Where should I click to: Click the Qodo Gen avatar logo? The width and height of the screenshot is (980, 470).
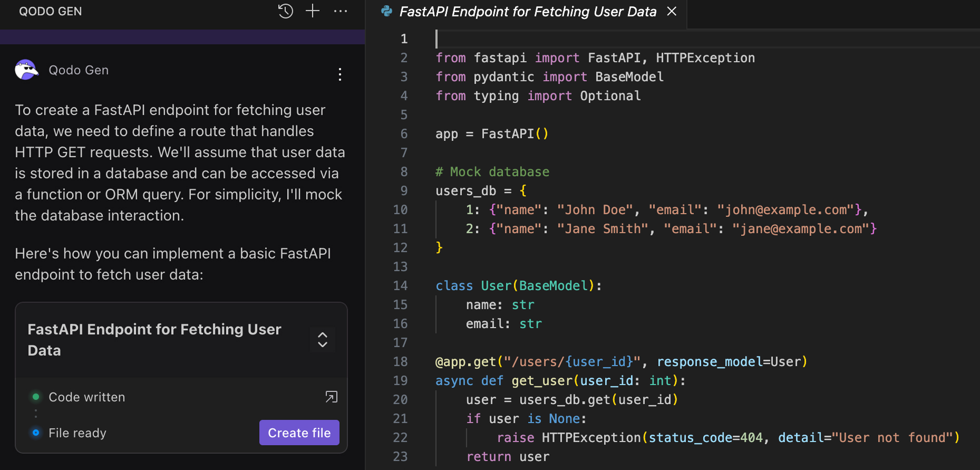26,70
